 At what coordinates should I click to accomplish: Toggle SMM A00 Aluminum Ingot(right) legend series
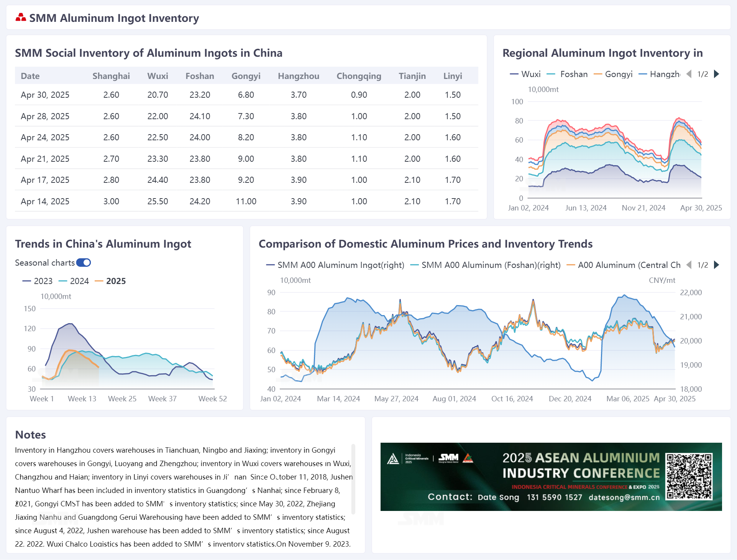(335, 265)
